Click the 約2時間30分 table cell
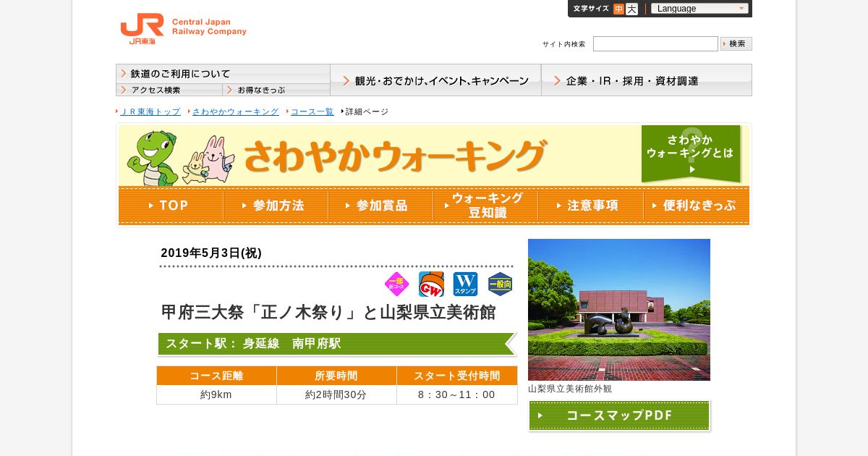Viewport: 868px width, 456px height. point(336,394)
